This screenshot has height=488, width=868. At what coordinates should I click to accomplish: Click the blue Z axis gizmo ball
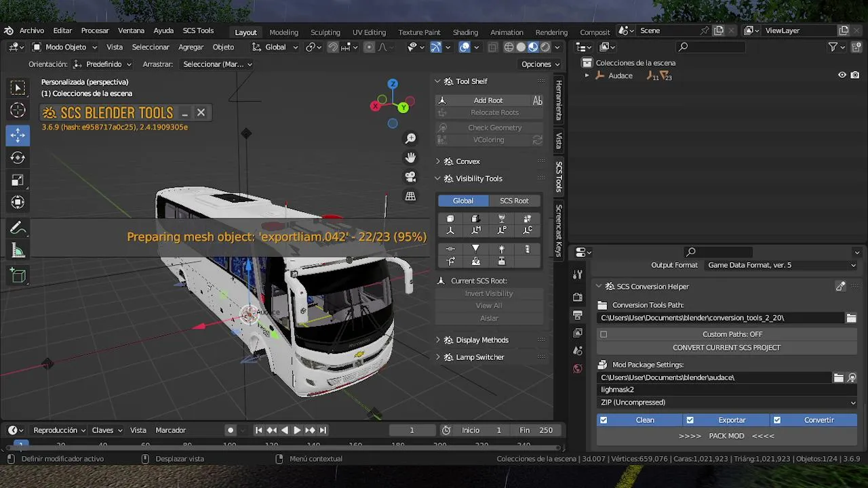click(393, 84)
